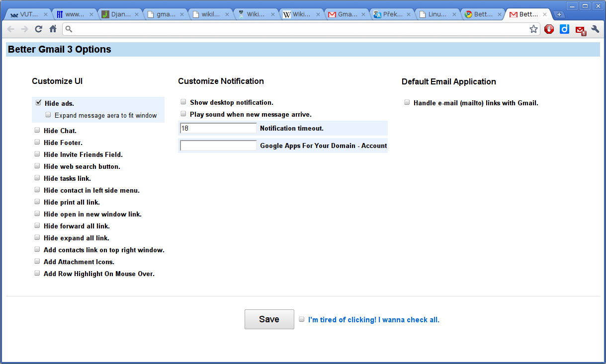Tick the check all checkbox beside Save
The height and width of the screenshot is (364, 606).
tap(302, 319)
